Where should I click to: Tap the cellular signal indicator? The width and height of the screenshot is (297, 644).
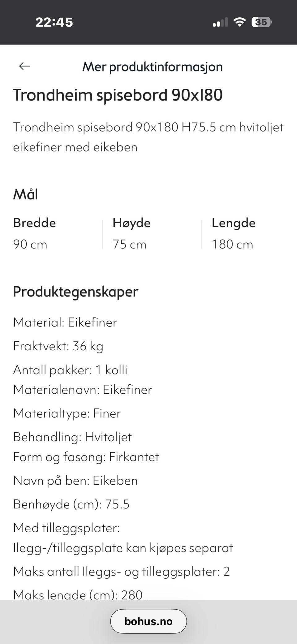tap(220, 22)
